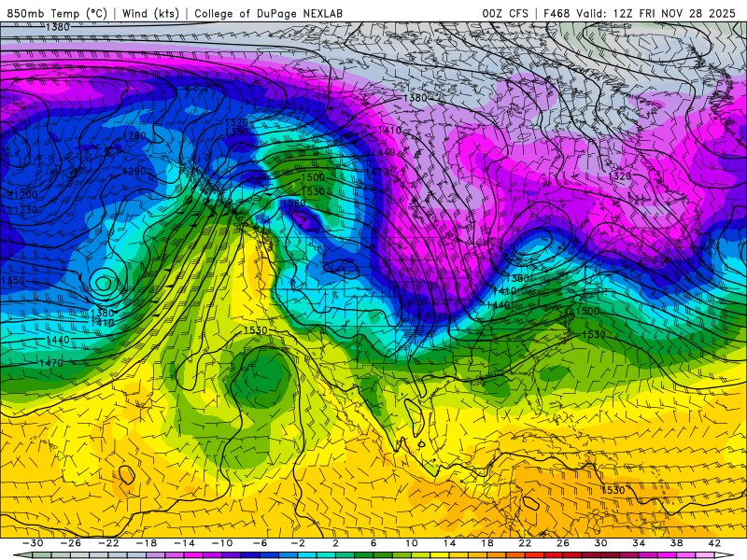The height and width of the screenshot is (560, 747).
Task: Click the left arrow end of color bar
Action: (22, 555)
